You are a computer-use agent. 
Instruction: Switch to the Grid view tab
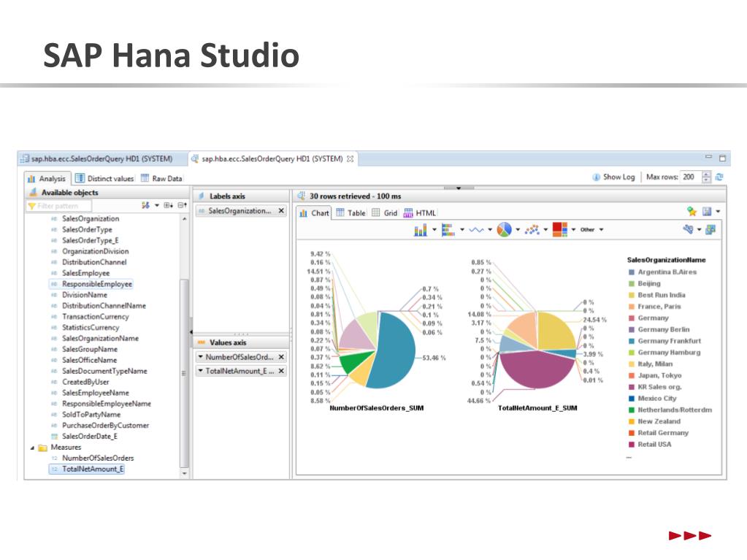pyautogui.click(x=385, y=213)
